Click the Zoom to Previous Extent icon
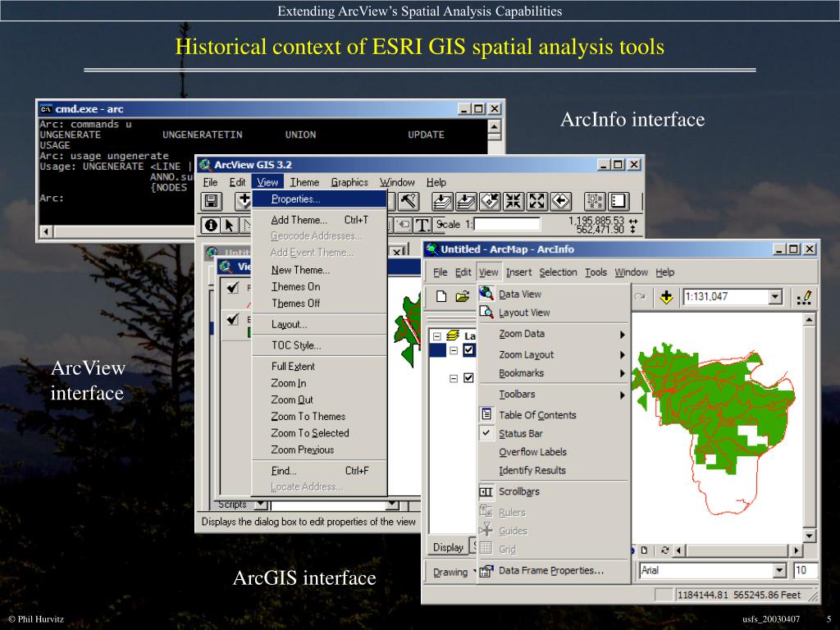840x630 pixels. (x=560, y=202)
